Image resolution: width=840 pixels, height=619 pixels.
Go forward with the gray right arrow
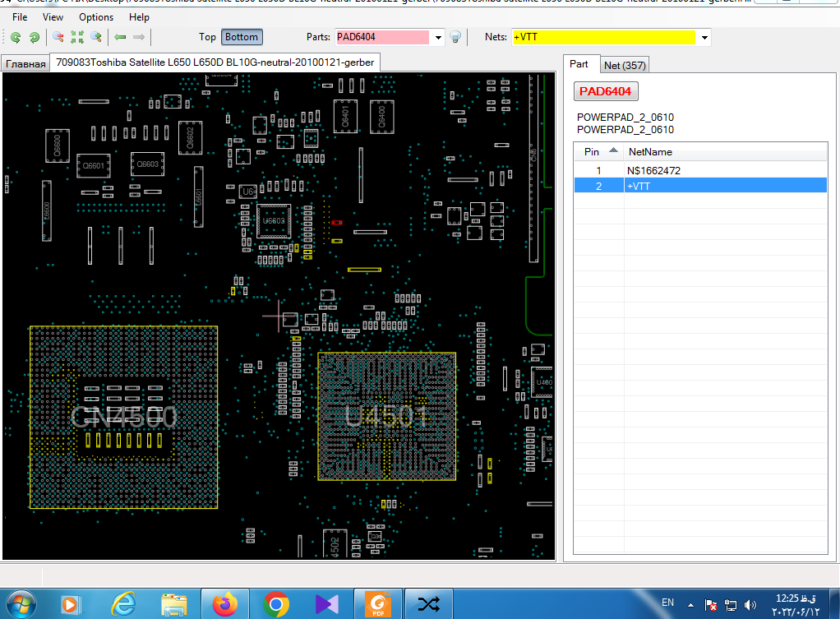pyautogui.click(x=139, y=37)
